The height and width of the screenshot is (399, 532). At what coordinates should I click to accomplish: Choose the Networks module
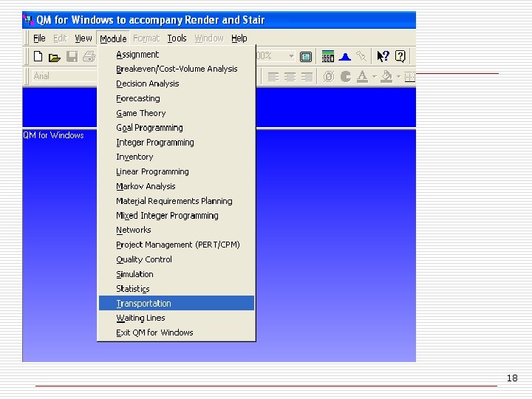pos(177,230)
